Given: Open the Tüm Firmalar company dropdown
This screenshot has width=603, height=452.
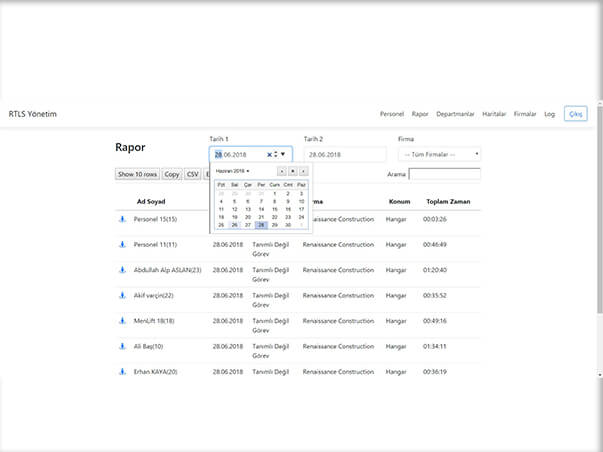Looking at the screenshot, I should (x=440, y=155).
